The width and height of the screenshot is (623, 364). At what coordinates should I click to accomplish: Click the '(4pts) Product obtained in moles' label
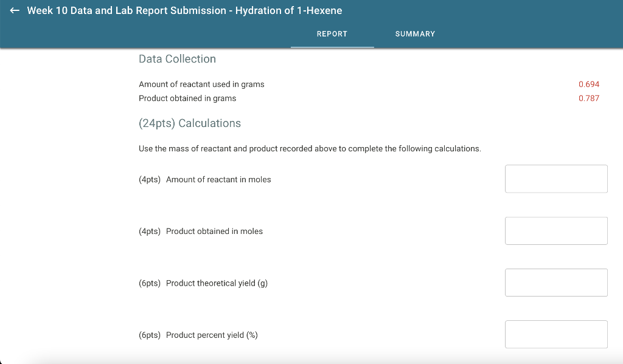pos(201,231)
